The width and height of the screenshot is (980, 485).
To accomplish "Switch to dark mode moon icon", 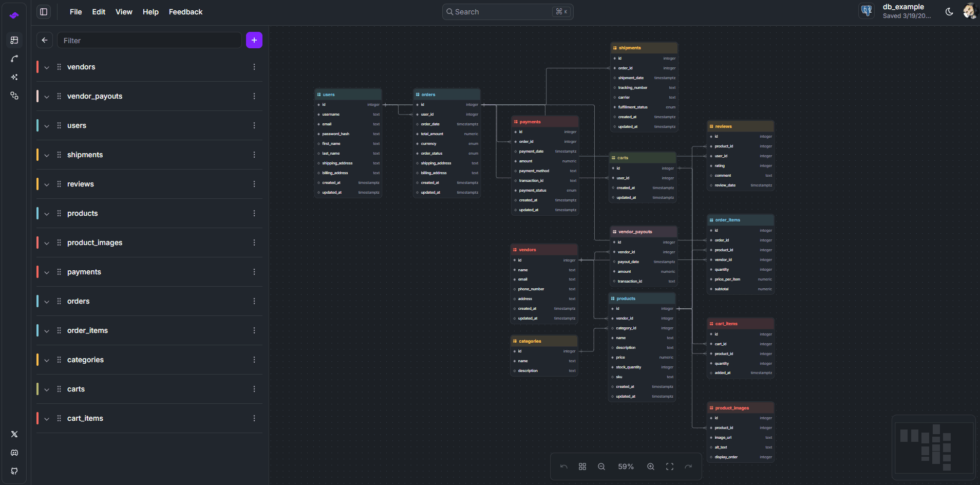I will click(x=949, y=12).
